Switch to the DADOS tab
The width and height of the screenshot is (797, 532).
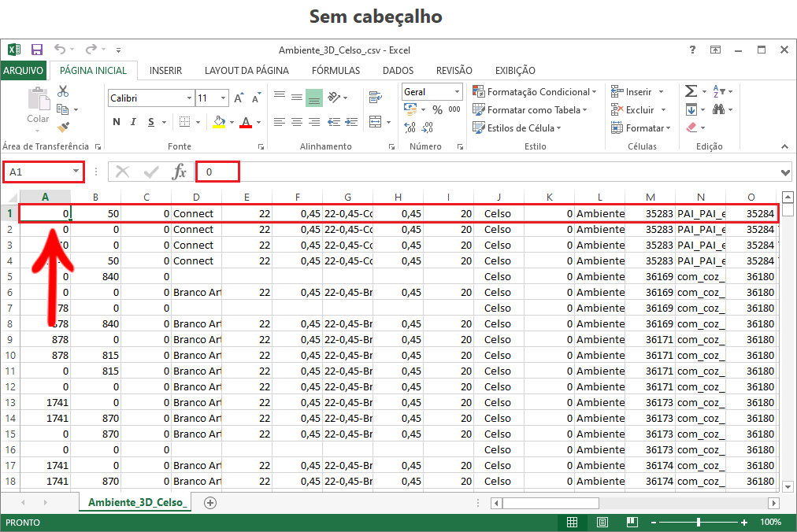(x=398, y=71)
